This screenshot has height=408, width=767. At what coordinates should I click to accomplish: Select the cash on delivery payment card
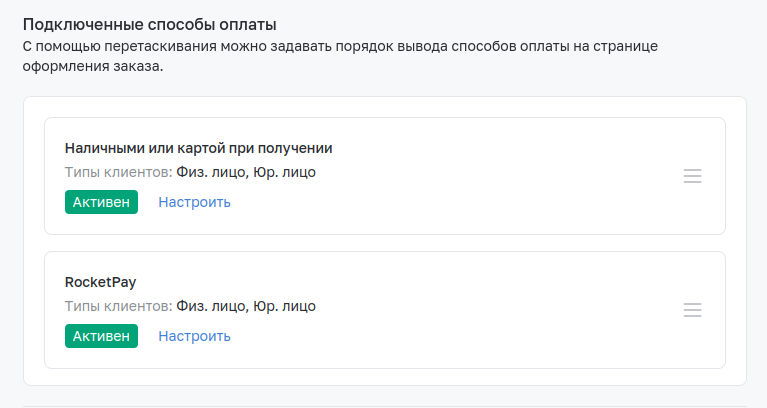point(385,176)
